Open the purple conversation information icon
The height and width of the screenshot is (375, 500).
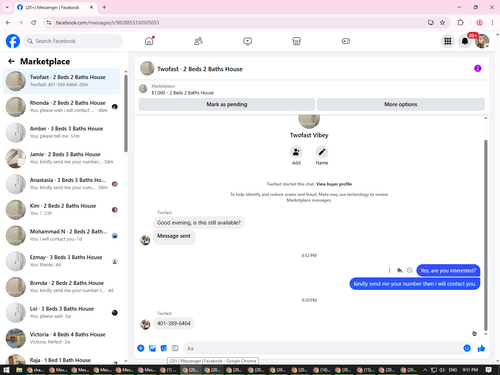click(477, 68)
